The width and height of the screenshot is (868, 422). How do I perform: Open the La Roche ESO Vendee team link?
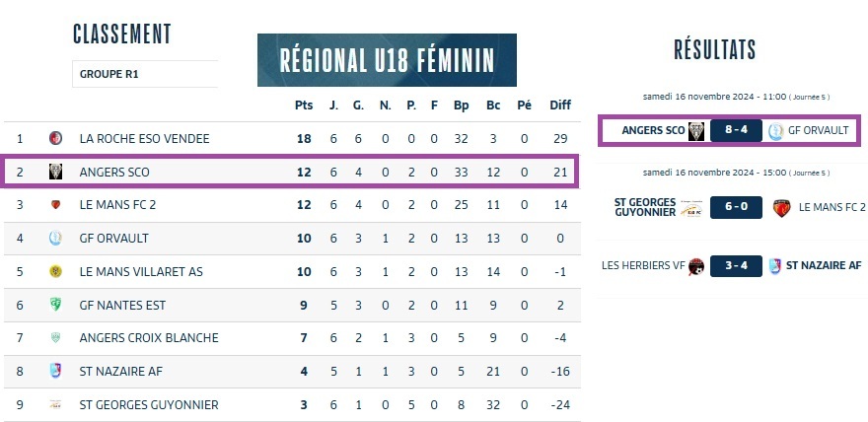[144, 139]
